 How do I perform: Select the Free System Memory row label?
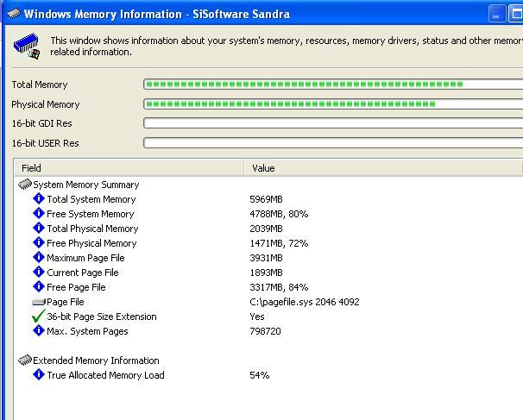pyautogui.click(x=90, y=214)
